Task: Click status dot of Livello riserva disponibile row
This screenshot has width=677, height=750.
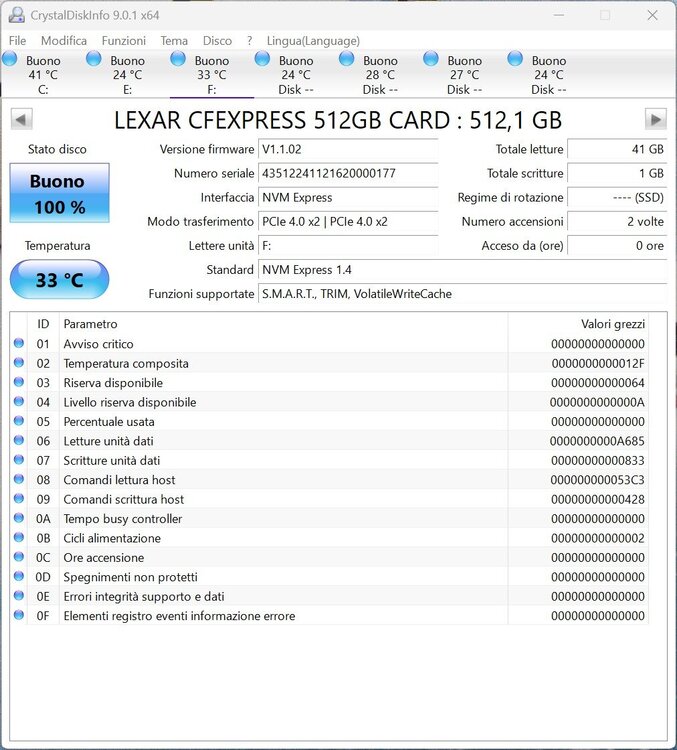Action: [x=19, y=401]
